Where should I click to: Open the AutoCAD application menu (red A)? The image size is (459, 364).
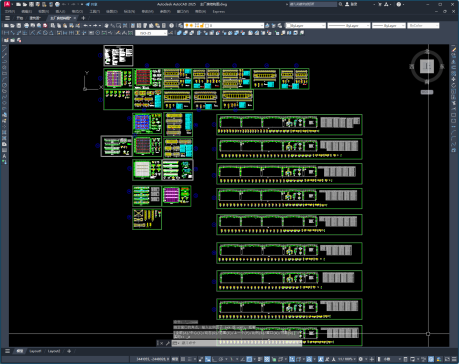click(7, 4)
